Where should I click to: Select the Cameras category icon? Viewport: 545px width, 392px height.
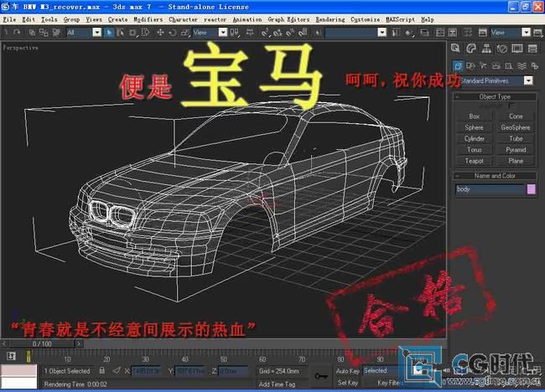(x=496, y=65)
